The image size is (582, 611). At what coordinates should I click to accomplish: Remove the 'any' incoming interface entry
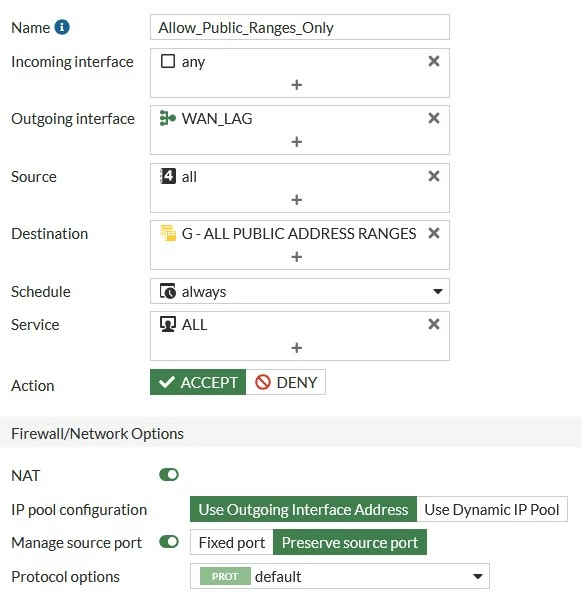click(434, 61)
